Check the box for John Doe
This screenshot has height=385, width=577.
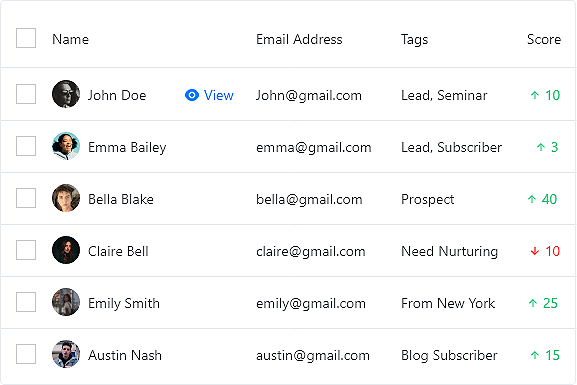[x=26, y=94]
